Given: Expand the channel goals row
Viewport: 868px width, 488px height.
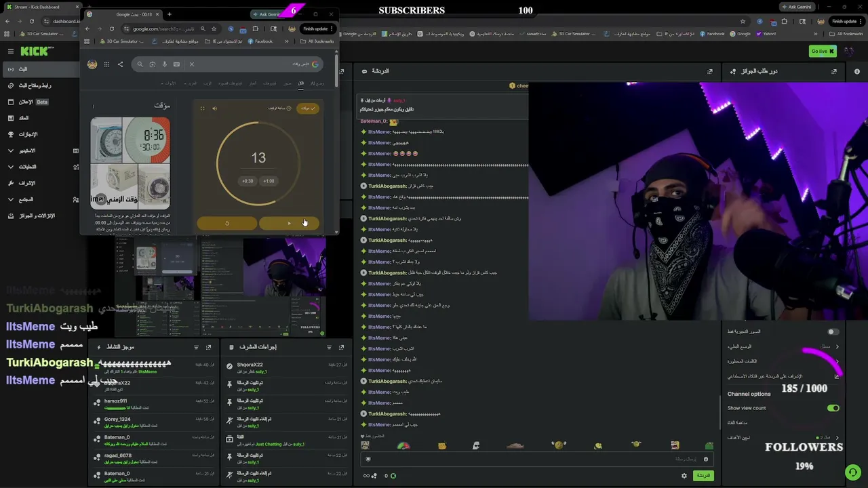Looking at the screenshot, I should (x=783, y=438).
